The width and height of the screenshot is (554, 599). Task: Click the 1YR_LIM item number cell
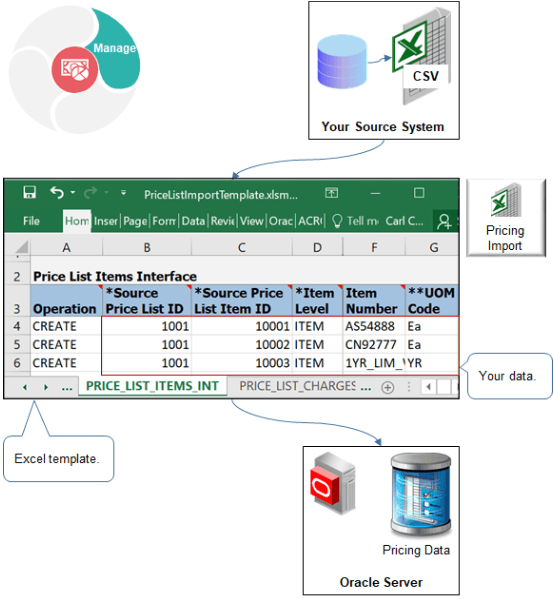[374, 363]
